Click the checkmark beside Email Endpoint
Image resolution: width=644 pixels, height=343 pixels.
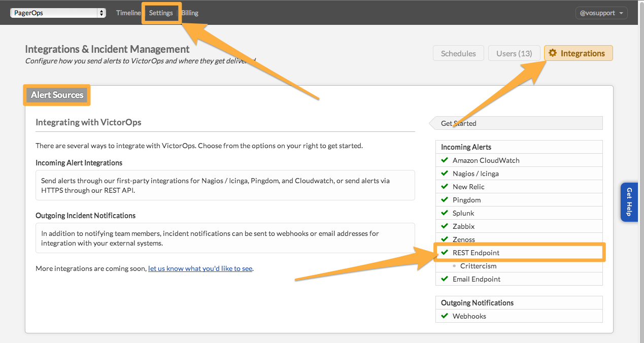[x=445, y=279]
